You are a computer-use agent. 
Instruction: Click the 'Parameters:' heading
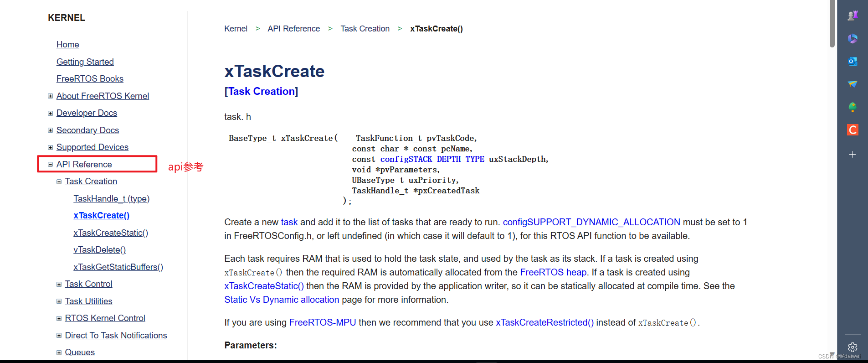(251, 345)
